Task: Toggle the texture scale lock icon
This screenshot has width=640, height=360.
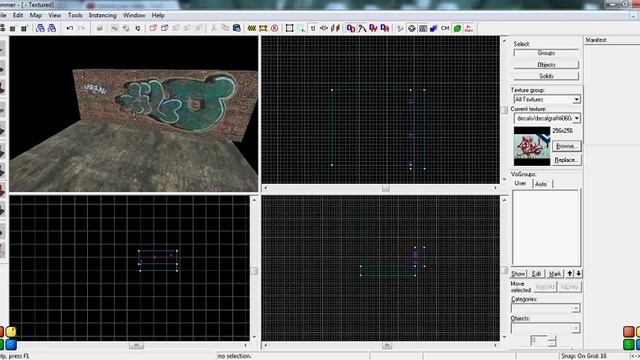Action: point(324,28)
